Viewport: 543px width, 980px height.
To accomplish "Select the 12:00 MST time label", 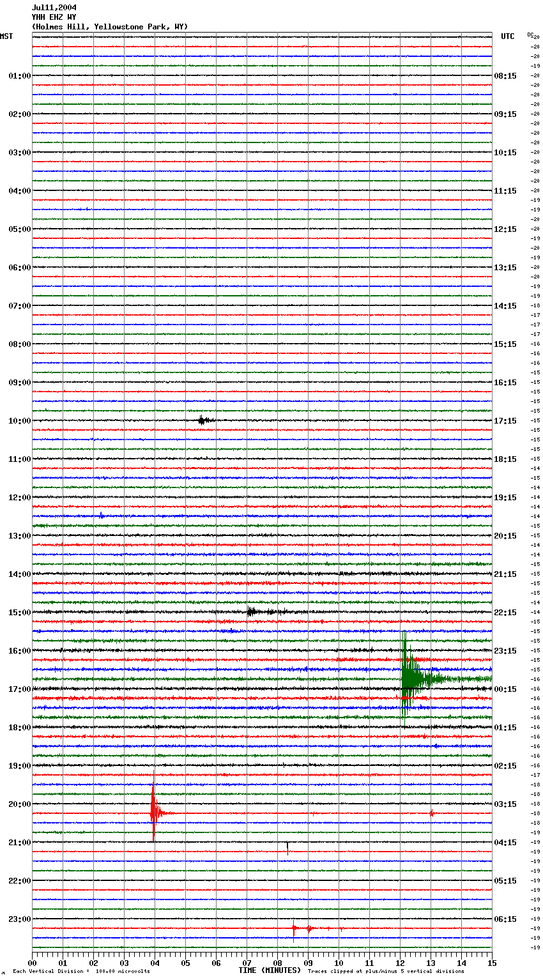I will [19, 498].
